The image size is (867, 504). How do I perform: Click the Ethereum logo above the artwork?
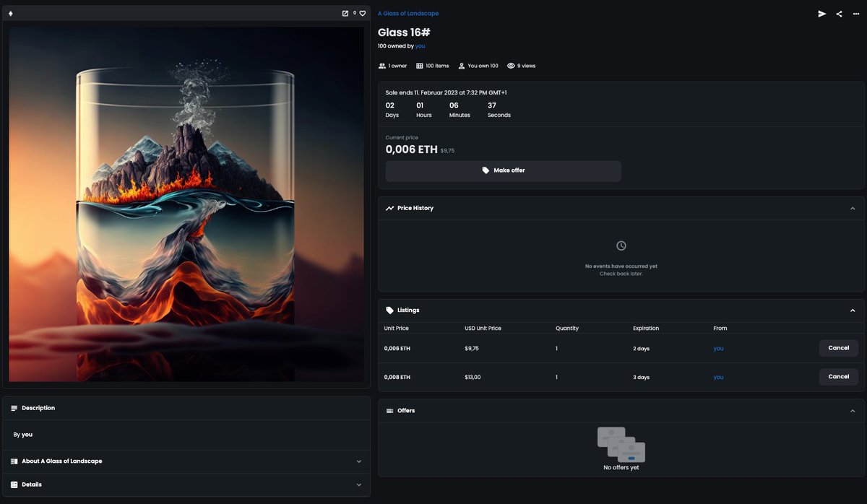click(10, 13)
